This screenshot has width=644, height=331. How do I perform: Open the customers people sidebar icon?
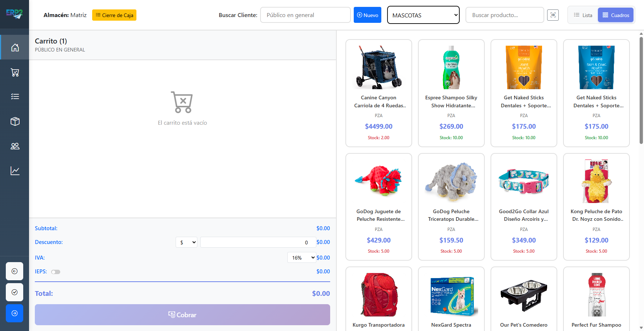click(15, 146)
